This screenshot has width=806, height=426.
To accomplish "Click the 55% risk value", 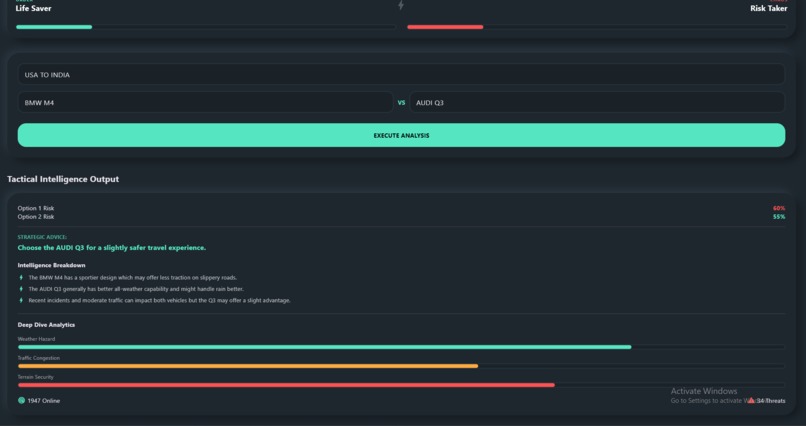I will point(779,216).
